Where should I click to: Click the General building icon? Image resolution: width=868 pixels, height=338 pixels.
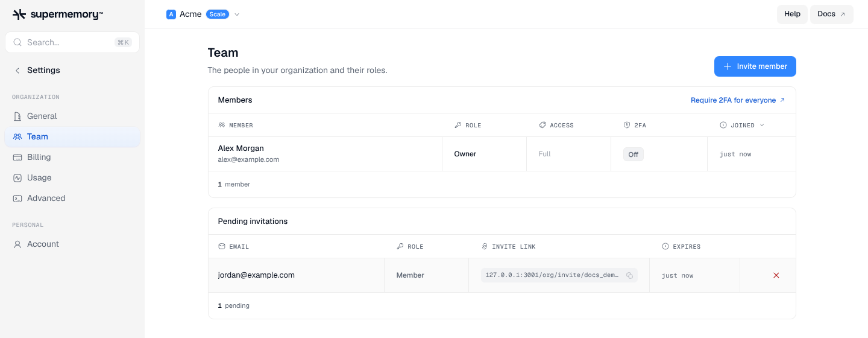tap(17, 116)
